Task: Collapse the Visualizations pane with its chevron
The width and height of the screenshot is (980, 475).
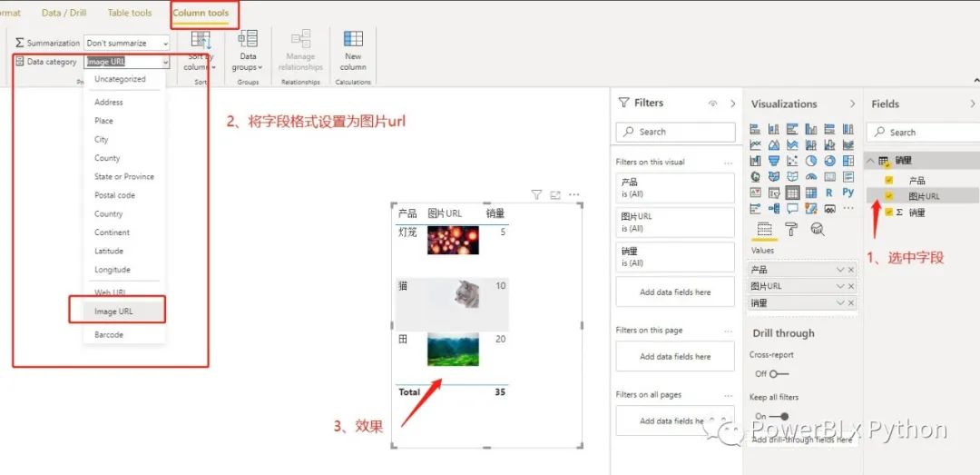Action: click(852, 104)
